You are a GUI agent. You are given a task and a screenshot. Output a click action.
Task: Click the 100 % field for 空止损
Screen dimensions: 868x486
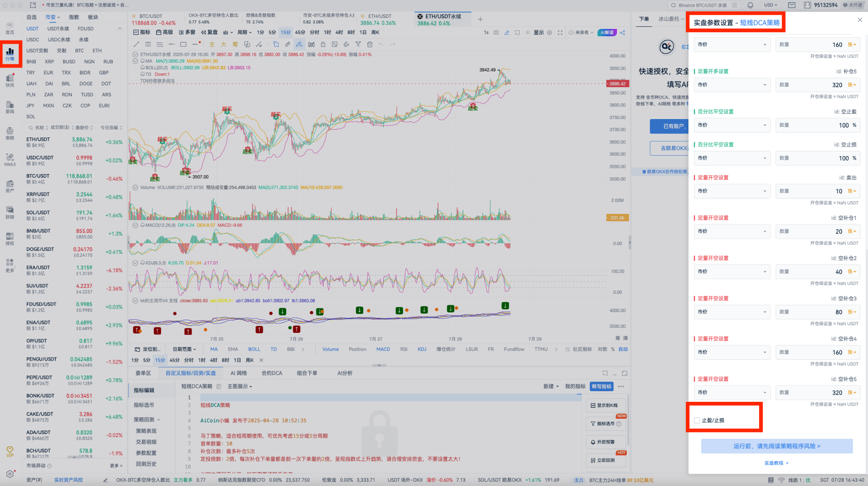[x=817, y=158]
